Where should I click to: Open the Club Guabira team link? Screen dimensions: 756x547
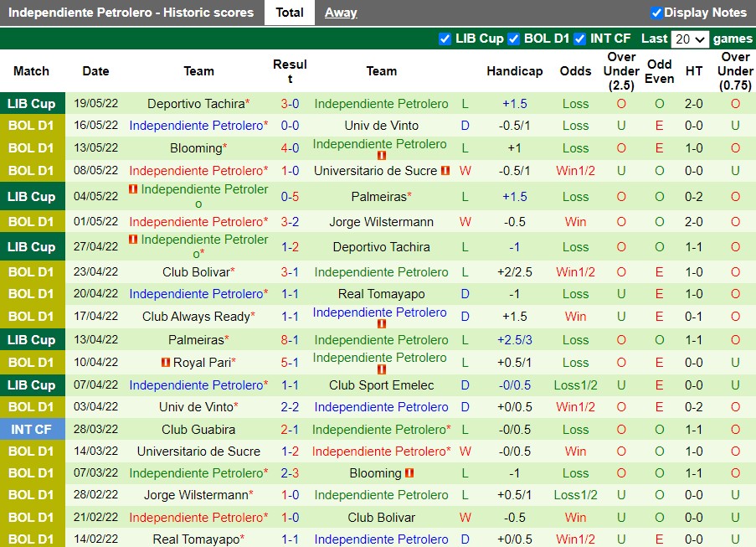[198, 429]
